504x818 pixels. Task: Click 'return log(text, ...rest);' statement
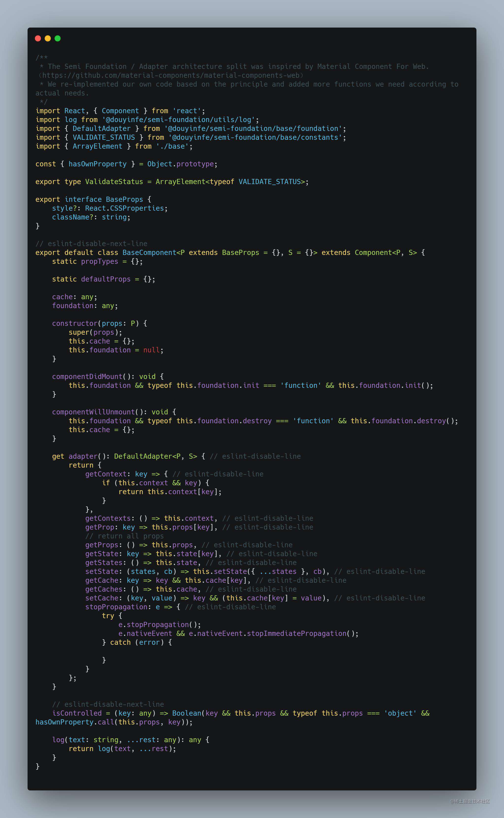122,749
